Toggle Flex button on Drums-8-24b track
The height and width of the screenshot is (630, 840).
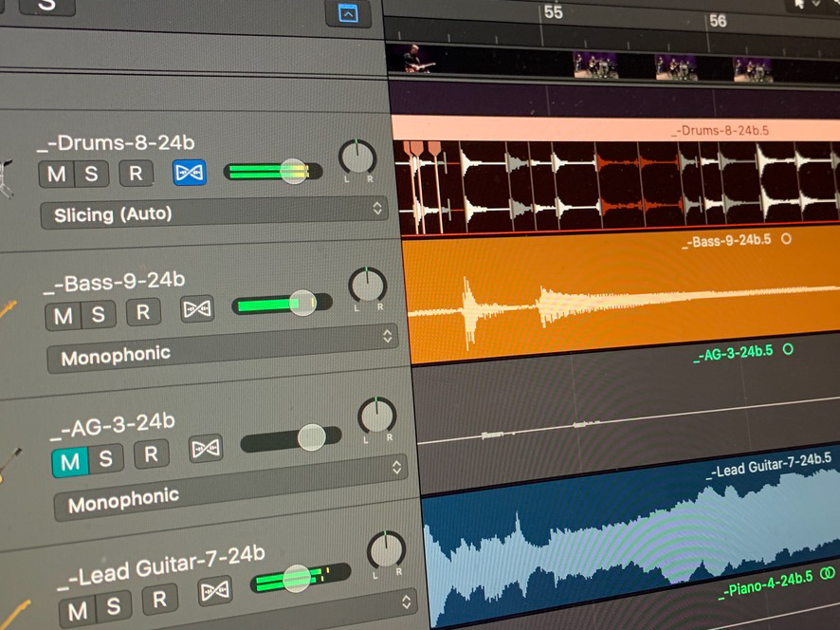(x=189, y=172)
